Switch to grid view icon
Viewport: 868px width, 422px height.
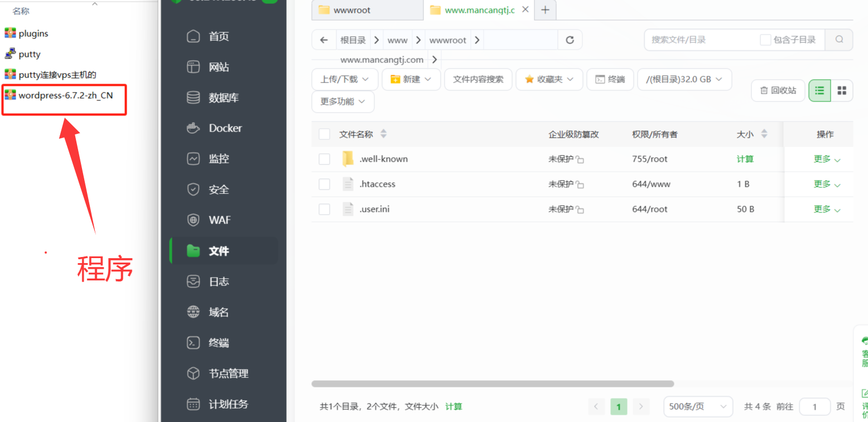coord(842,90)
